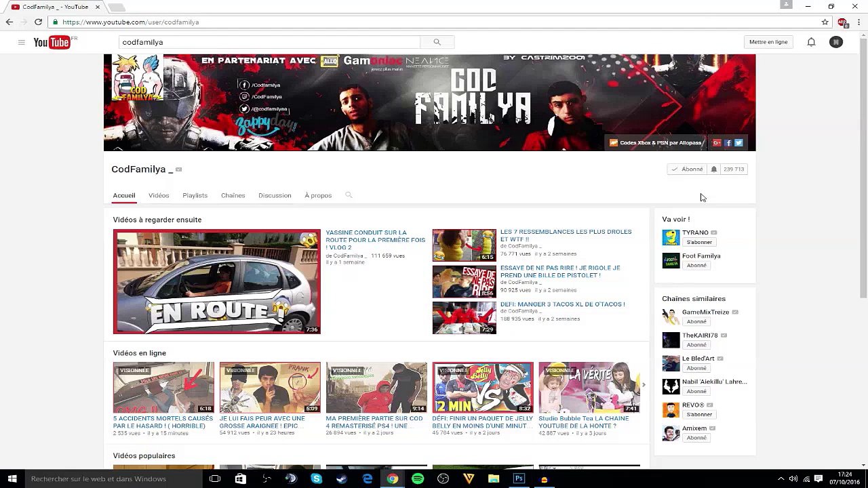Open YASSINE CONDUIT SUR LA ROUTE video link
The image size is (868, 488).
coord(376,240)
